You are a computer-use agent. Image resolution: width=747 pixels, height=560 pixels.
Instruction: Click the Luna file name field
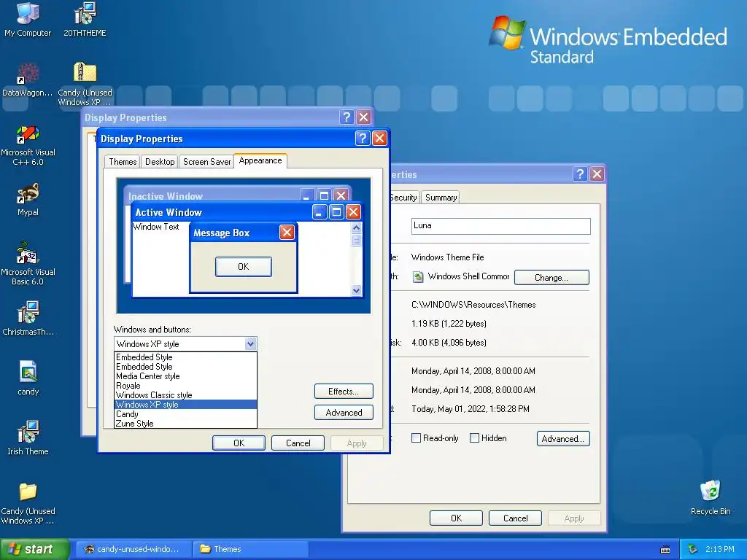click(500, 226)
